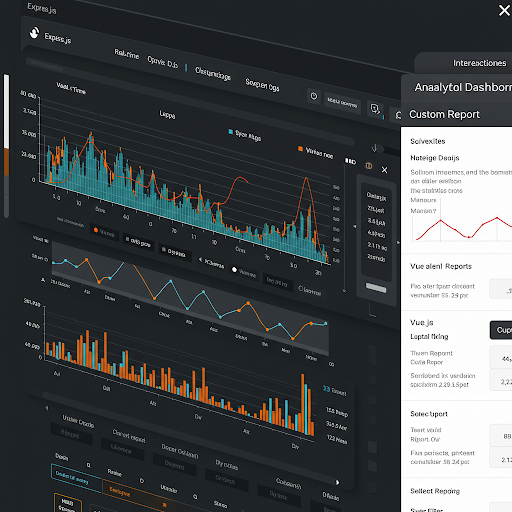Click the right arrow at filter row end
The image size is (512, 512).
pyautogui.click(x=337, y=482)
